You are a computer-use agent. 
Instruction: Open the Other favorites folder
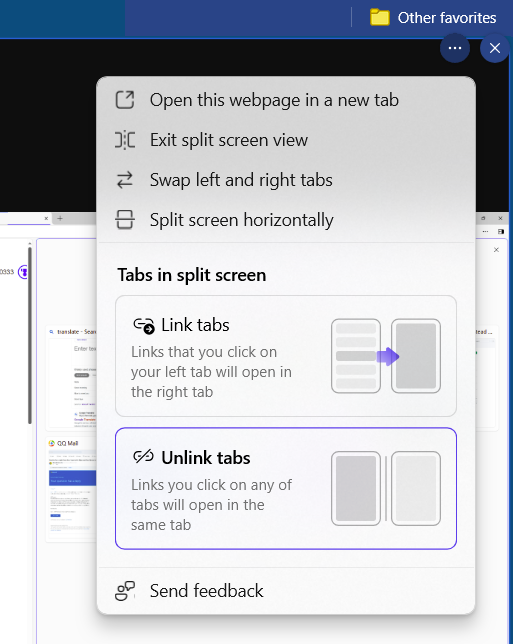pyautogui.click(x=433, y=18)
